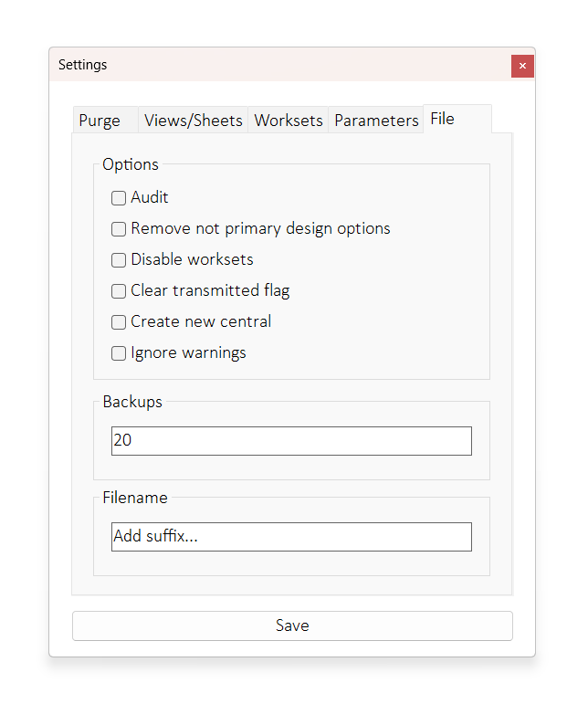The height and width of the screenshot is (704, 588).
Task: Go to the Parameters tab
Action: coord(376,121)
